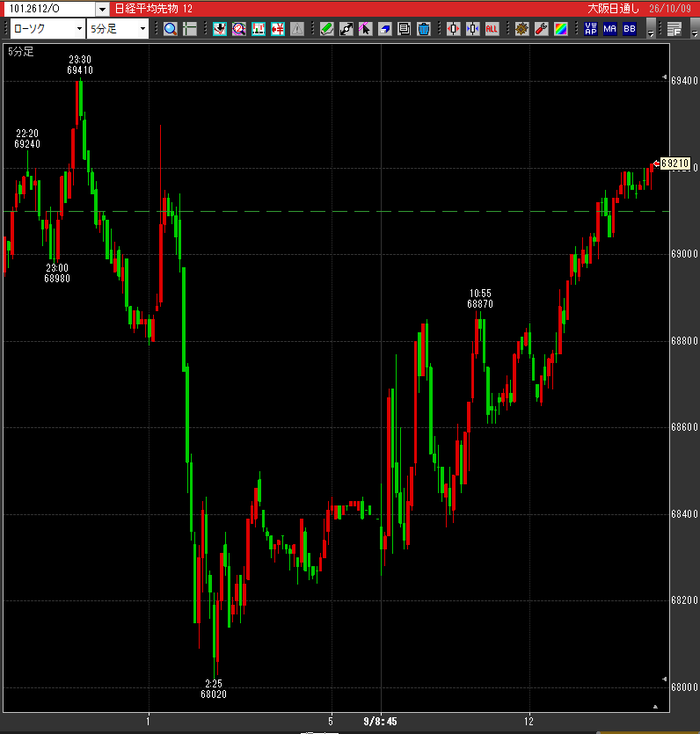Click the stacked documents copy icon
The height and width of the screenshot is (734, 700).
[x=404, y=29]
